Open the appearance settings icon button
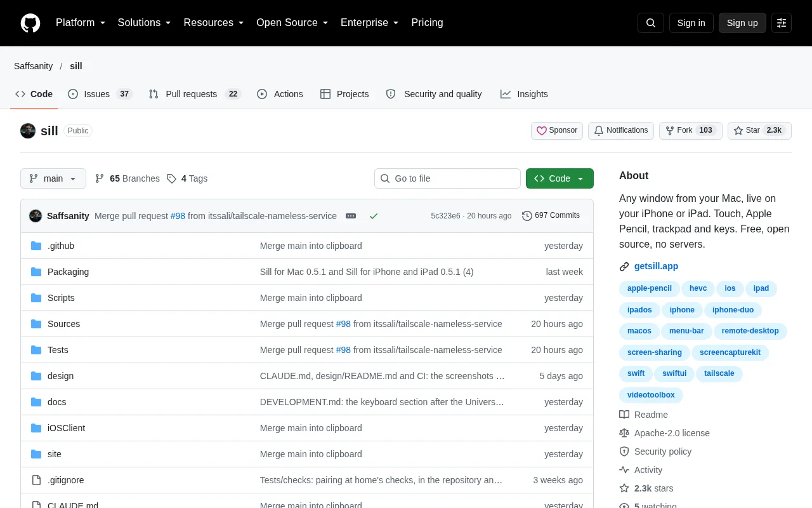Image resolution: width=812 pixels, height=508 pixels. [x=782, y=23]
